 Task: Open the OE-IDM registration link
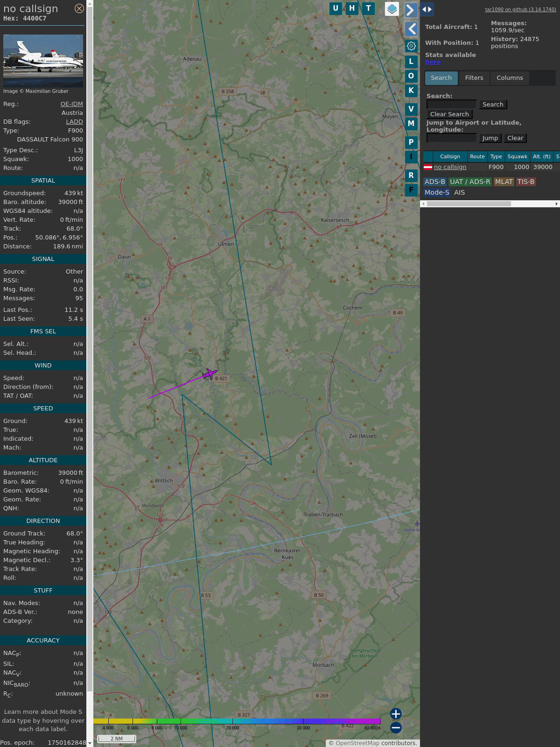point(71,104)
